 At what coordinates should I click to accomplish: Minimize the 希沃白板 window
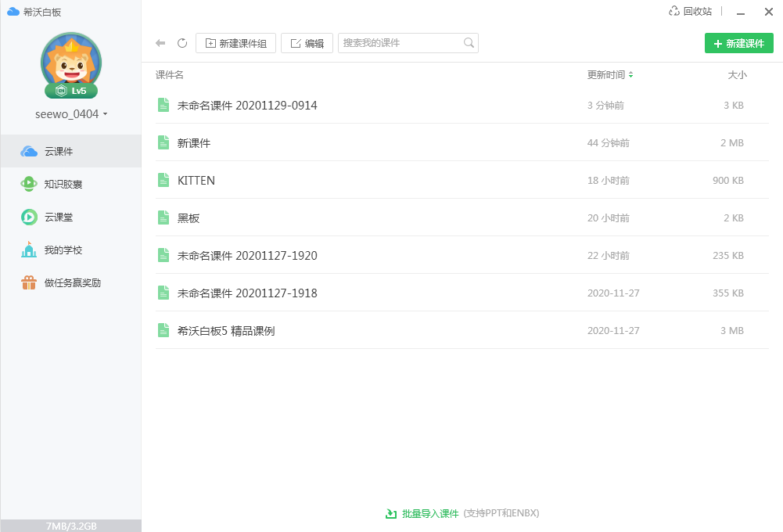pyautogui.click(x=741, y=12)
